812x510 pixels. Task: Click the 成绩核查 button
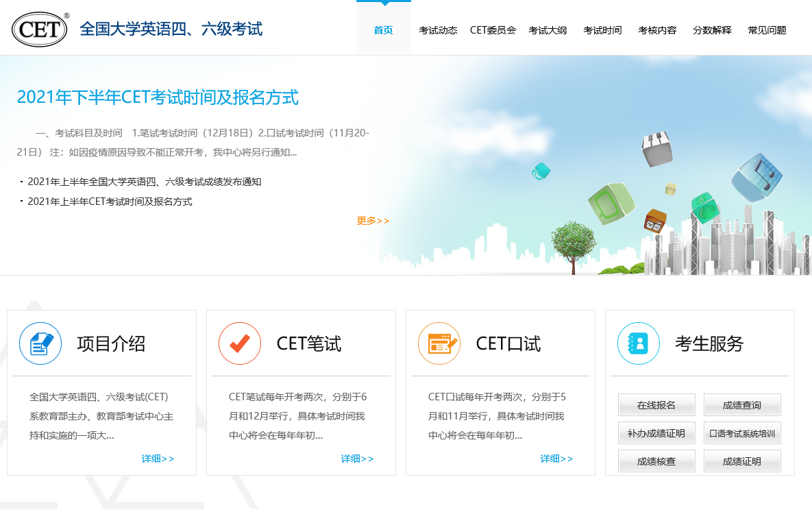tap(656, 461)
